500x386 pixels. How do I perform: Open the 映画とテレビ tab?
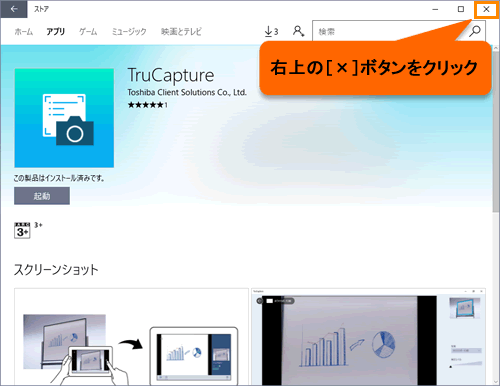click(181, 32)
